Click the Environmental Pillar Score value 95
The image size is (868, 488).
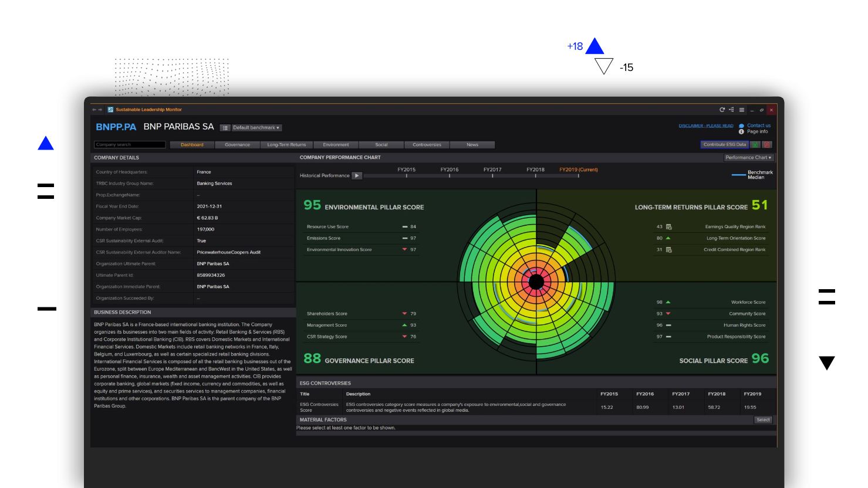(312, 205)
